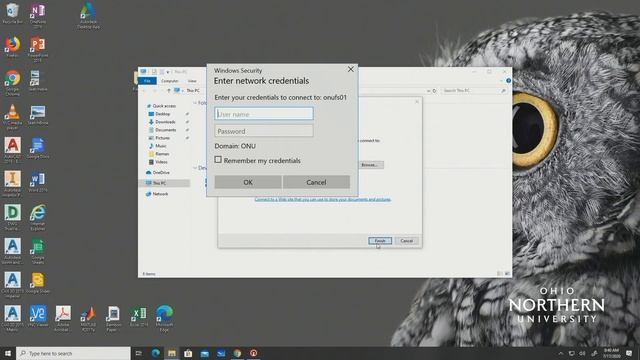This screenshot has height=360, width=640.
Task: Open Adobe Acrobat desktop shortcut
Action: (x=63, y=318)
